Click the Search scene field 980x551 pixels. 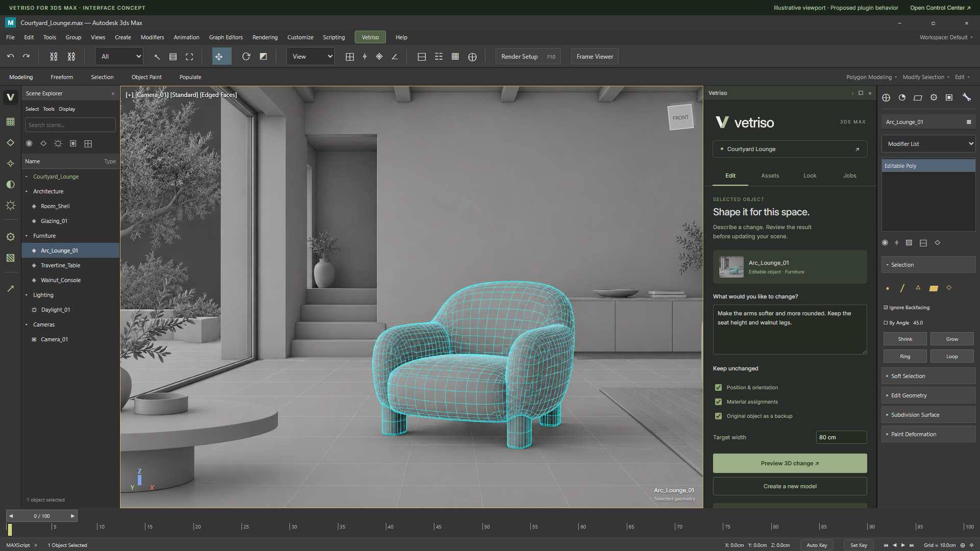pyautogui.click(x=70, y=125)
